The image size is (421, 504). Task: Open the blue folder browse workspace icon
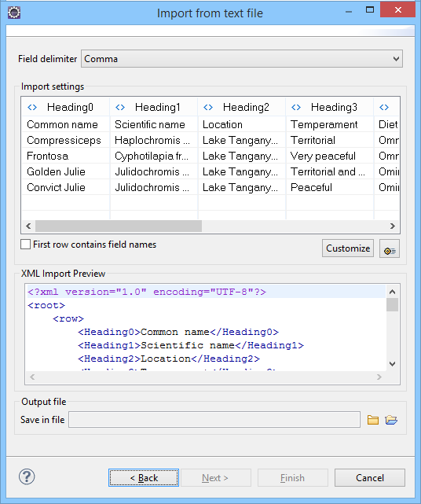pos(391,420)
